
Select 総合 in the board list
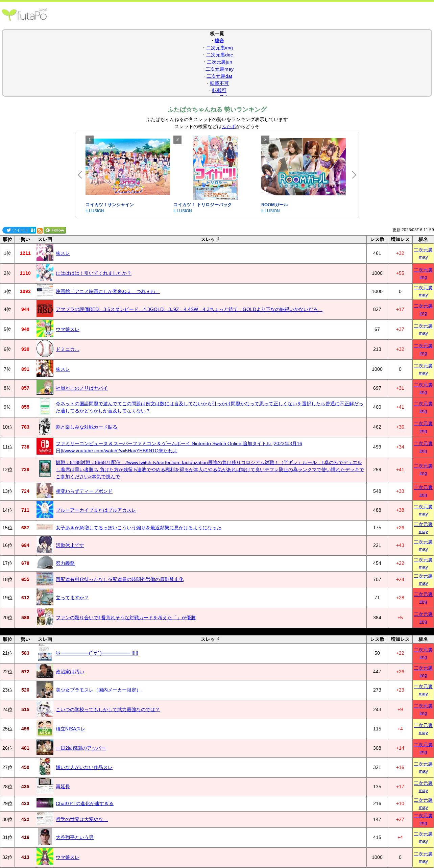[x=219, y=41]
